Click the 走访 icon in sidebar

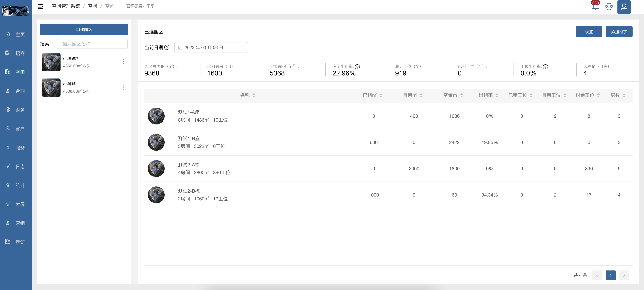pyautogui.click(x=8, y=242)
